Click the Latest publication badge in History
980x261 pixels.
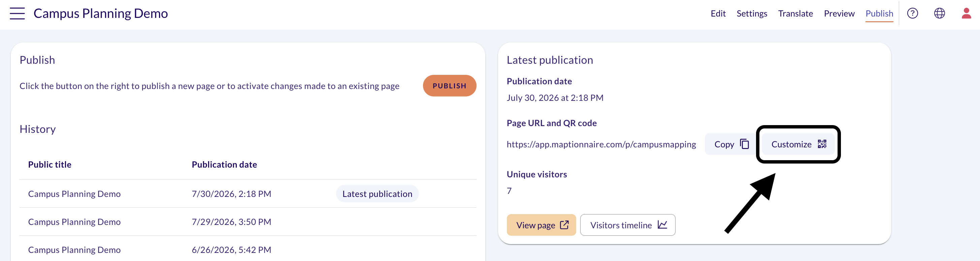point(377,194)
